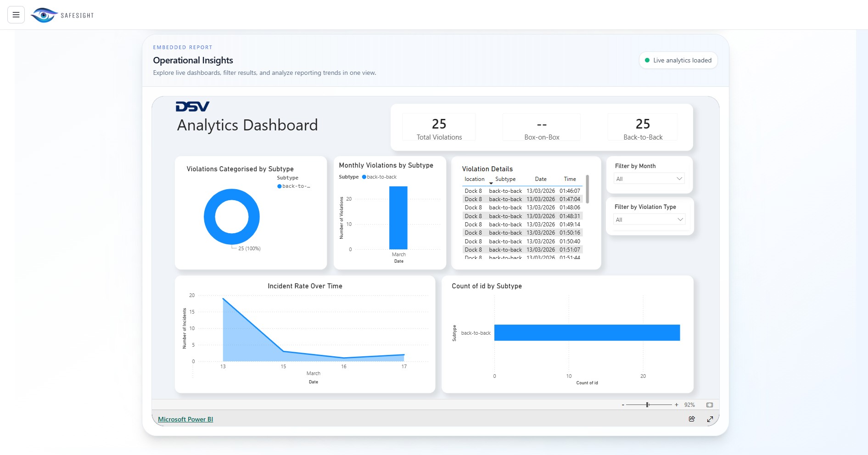Click the fit to page icon
Viewport: 868px width, 455px height.
point(710,405)
